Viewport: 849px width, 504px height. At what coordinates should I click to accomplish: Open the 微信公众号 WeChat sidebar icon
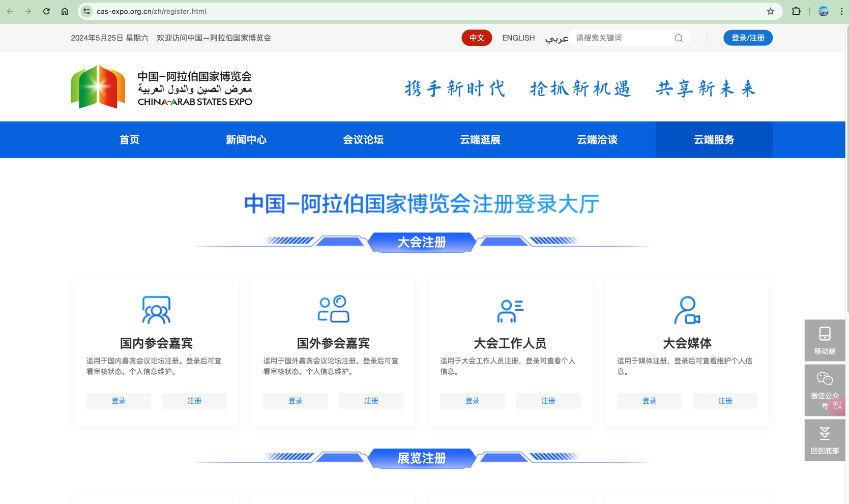pos(824,389)
